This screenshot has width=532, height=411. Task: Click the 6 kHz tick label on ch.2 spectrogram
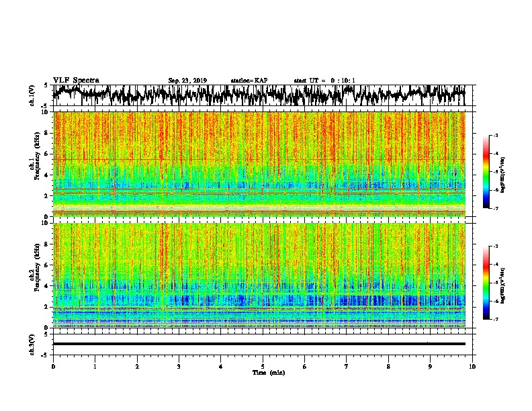pos(47,265)
